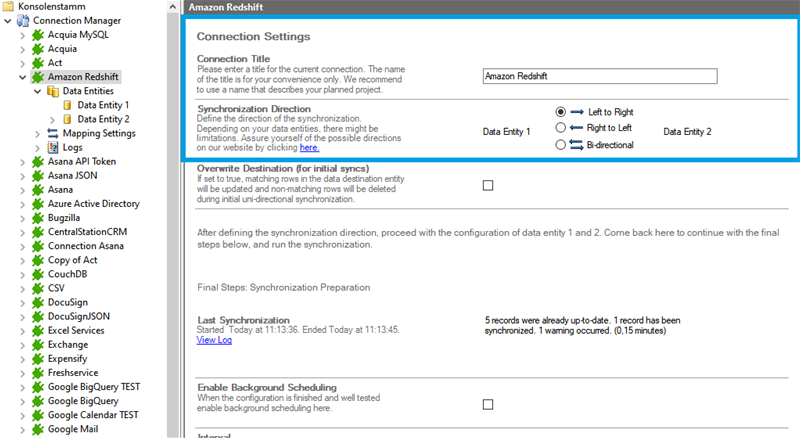Viewport: 800px width, 438px height.
Task: Enable the Overwrite Destination checkbox
Action: [488, 185]
